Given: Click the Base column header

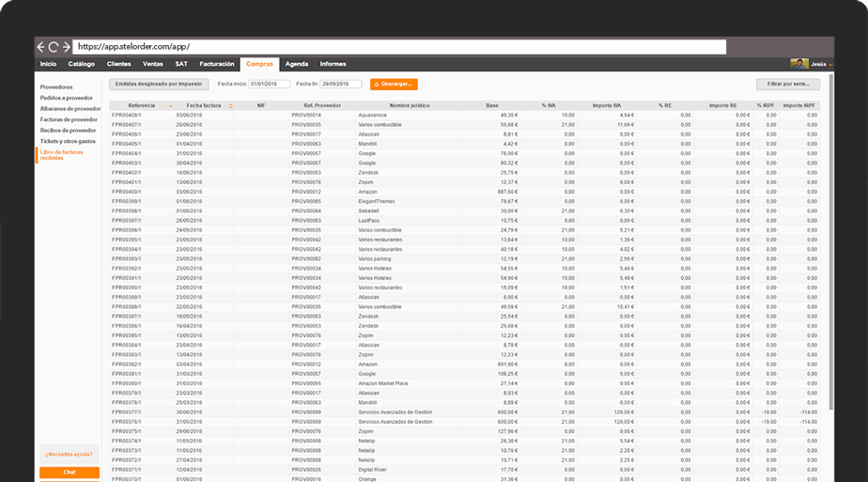Looking at the screenshot, I should [492, 105].
